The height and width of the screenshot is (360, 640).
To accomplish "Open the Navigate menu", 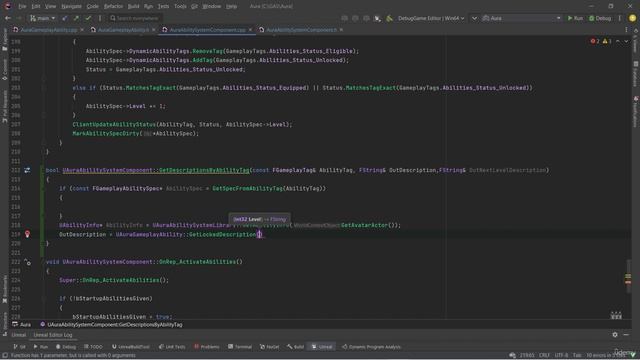I will tap(71, 7).
